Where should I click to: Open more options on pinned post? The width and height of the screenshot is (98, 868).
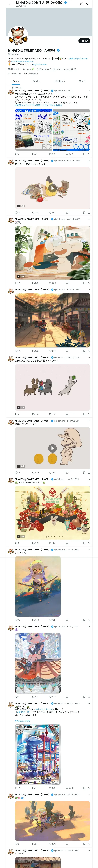89,91
